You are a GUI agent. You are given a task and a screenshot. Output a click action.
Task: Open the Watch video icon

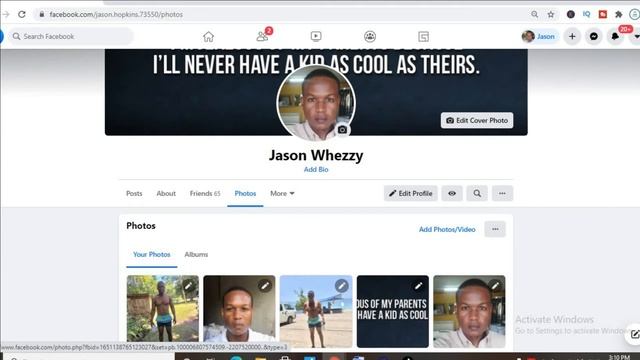click(316, 36)
